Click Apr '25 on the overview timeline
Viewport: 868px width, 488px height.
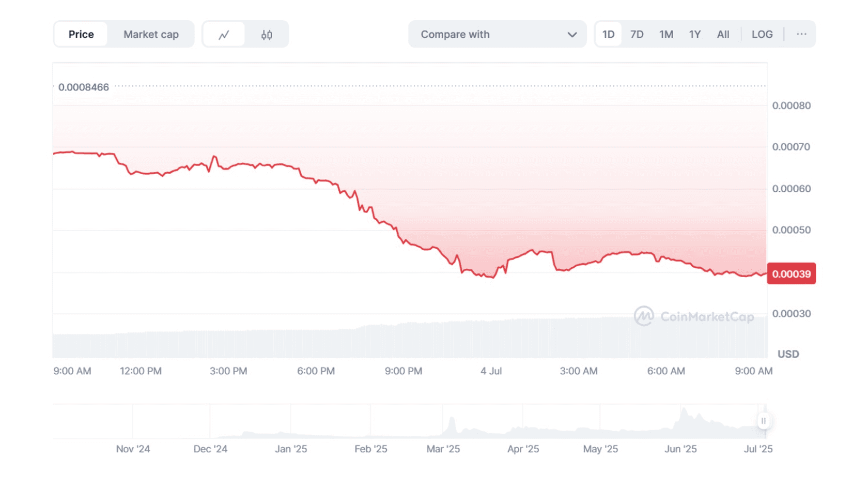click(x=523, y=449)
